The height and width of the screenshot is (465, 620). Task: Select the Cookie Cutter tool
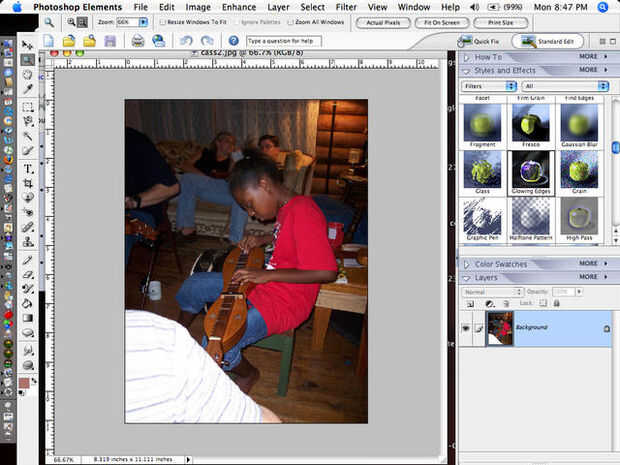[x=27, y=197]
